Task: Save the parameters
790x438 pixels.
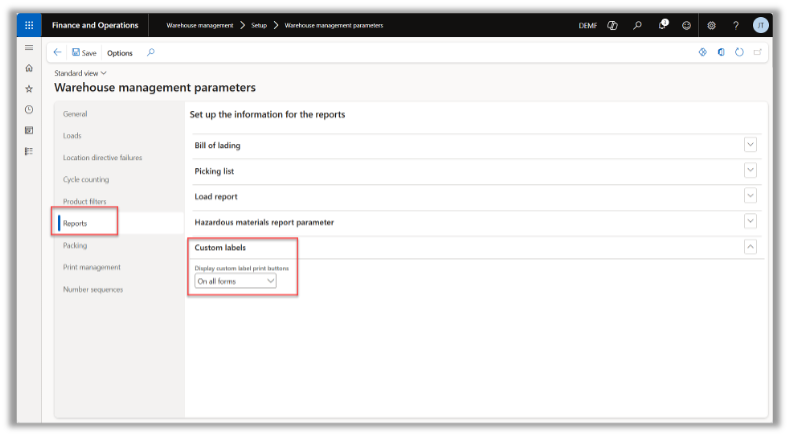Action: tap(84, 52)
